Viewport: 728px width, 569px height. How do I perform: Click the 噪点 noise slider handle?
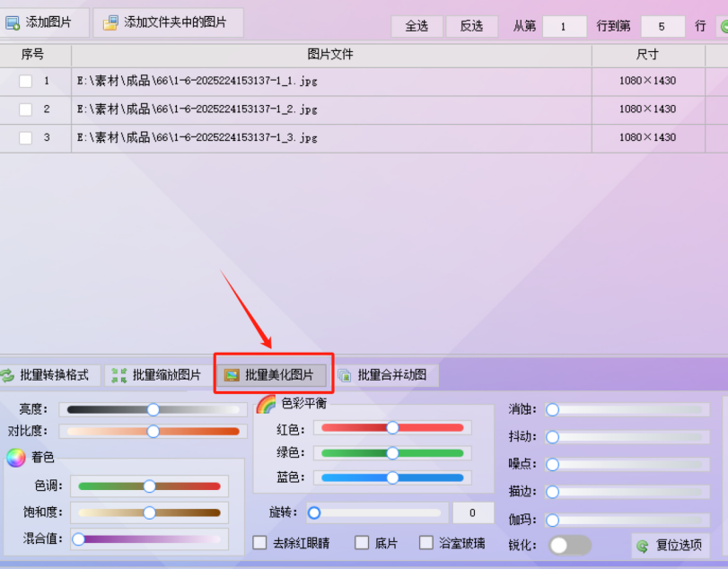[x=552, y=464]
